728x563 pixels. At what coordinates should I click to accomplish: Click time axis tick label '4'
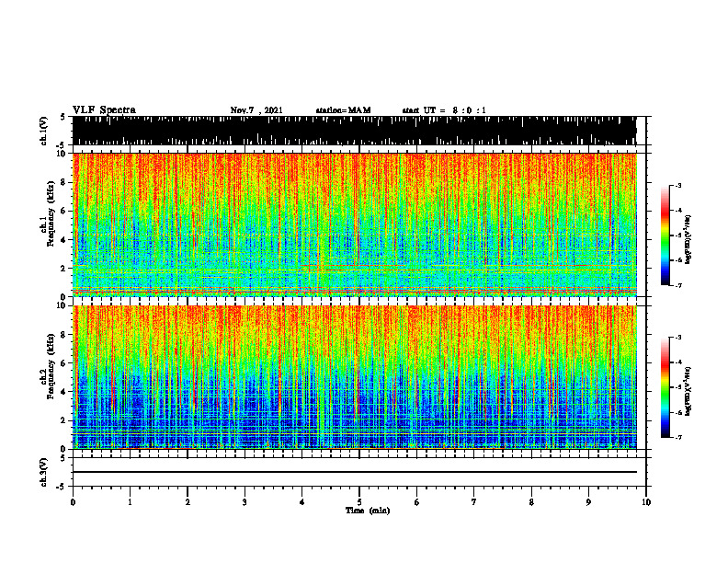click(x=302, y=502)
